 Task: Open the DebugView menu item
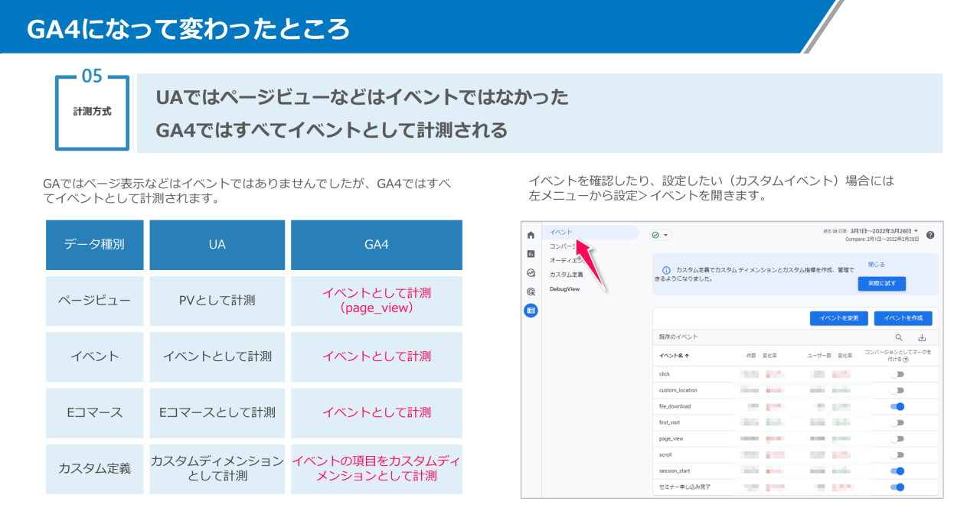(x=564, y=288)
